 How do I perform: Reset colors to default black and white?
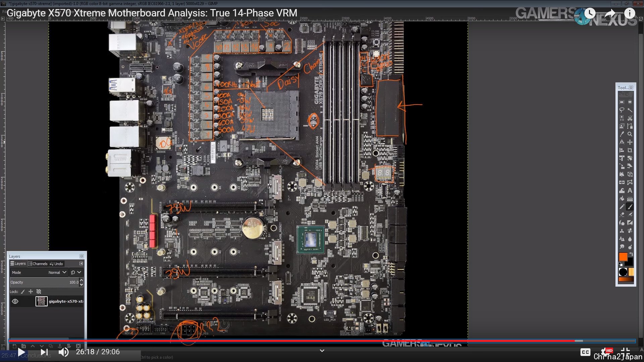(x=620, y=264)
